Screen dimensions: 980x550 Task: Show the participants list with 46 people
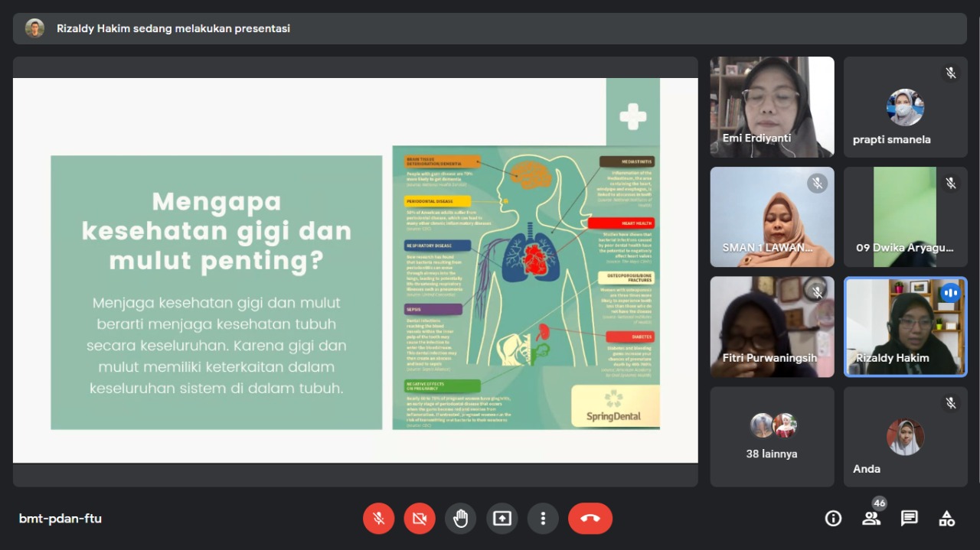point(871,519)
